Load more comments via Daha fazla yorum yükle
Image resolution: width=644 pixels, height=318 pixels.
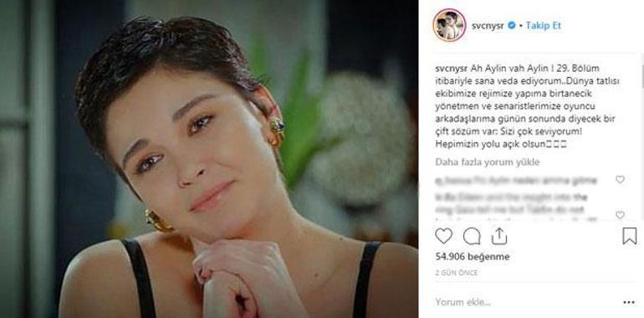click(x=488, y=162)
